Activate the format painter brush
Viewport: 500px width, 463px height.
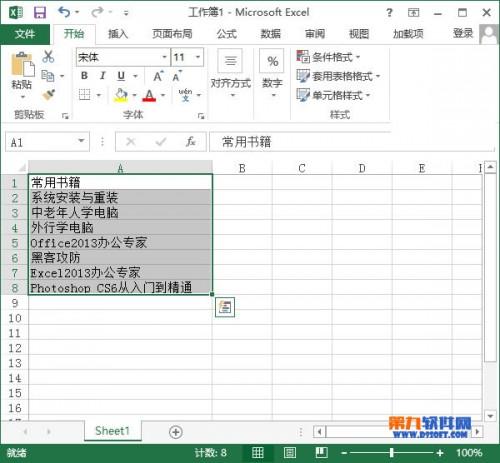(49, 95)
